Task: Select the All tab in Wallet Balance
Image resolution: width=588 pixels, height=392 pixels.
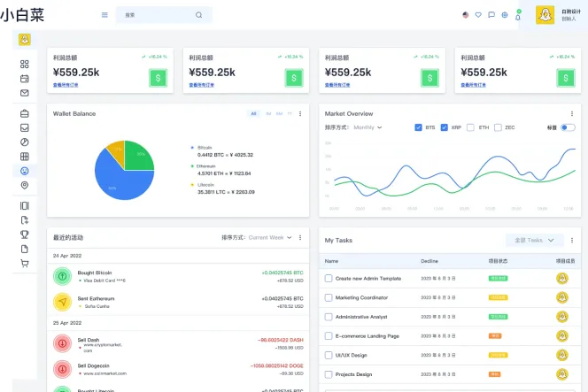Action: [254, 113]
